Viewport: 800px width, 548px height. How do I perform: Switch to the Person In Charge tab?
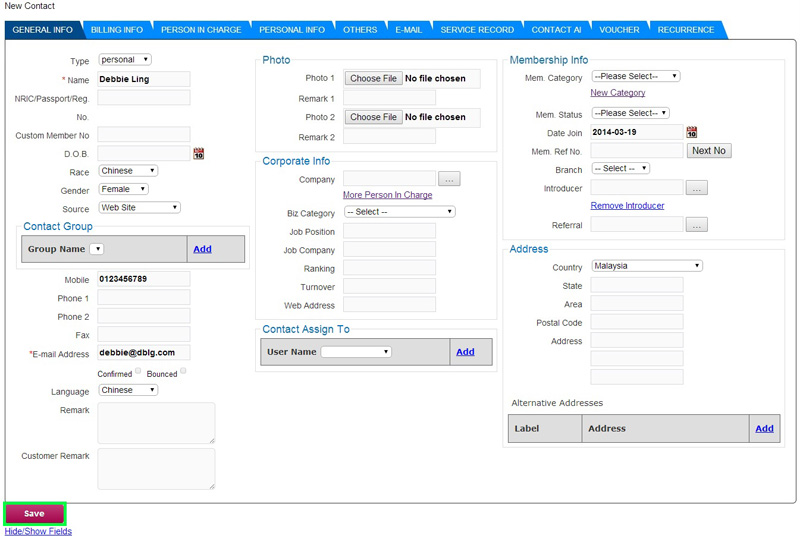pyautogui.click(x=201, y=30)
